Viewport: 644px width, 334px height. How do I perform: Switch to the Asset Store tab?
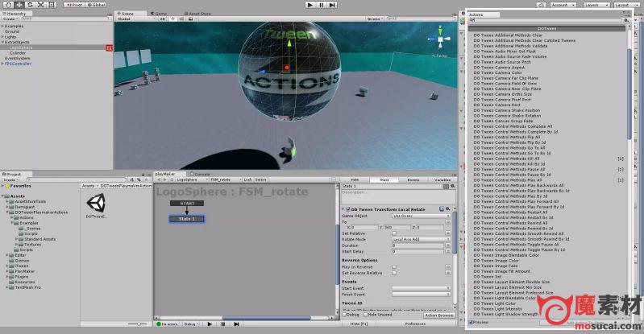coord(197,14)
